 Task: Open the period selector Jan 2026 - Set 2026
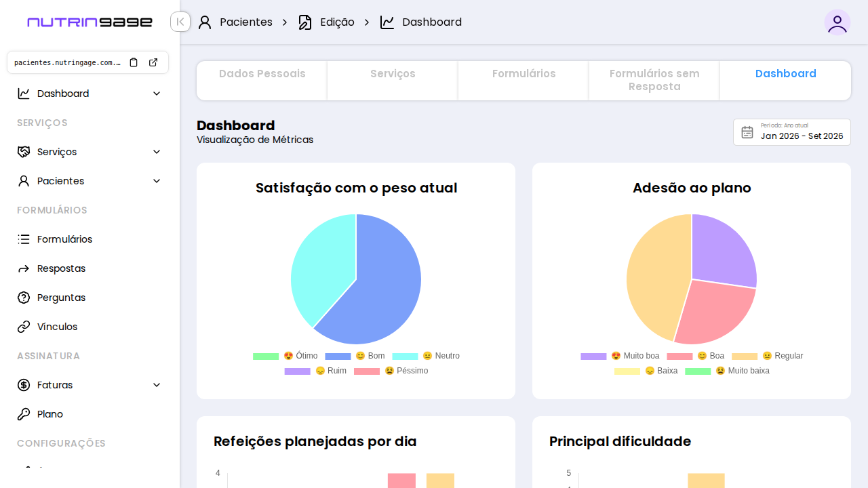pos(792,132)
